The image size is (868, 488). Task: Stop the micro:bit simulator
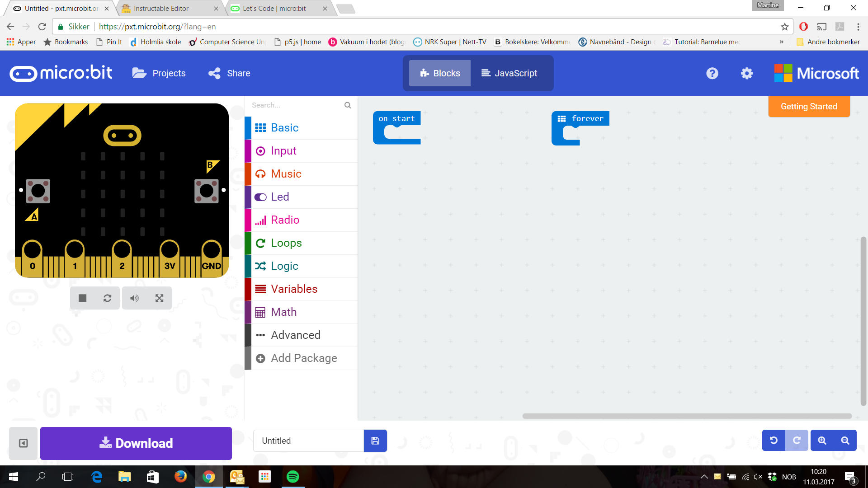(82, 298)
